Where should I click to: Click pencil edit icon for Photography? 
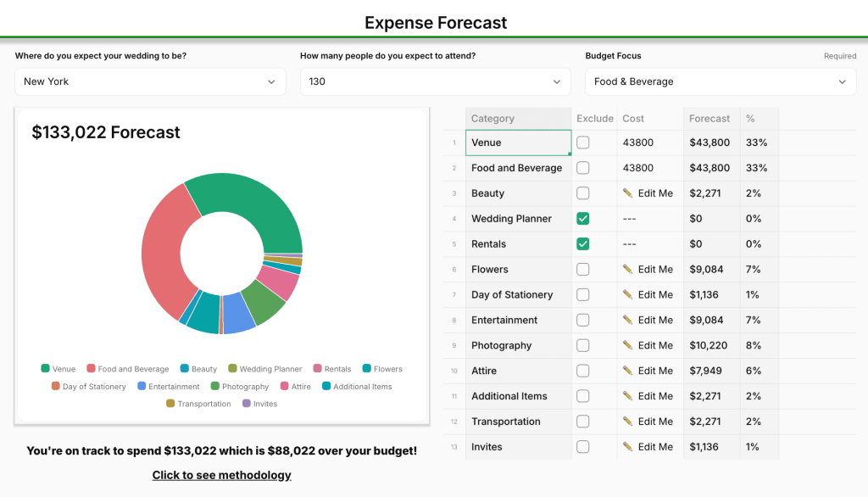point(628,346)
